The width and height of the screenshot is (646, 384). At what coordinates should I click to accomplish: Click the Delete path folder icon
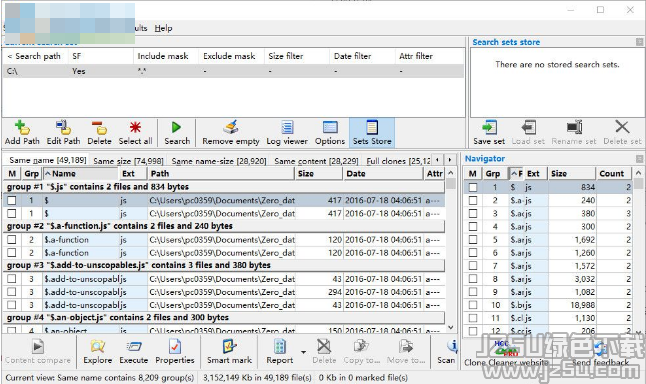tap(99, 127)
